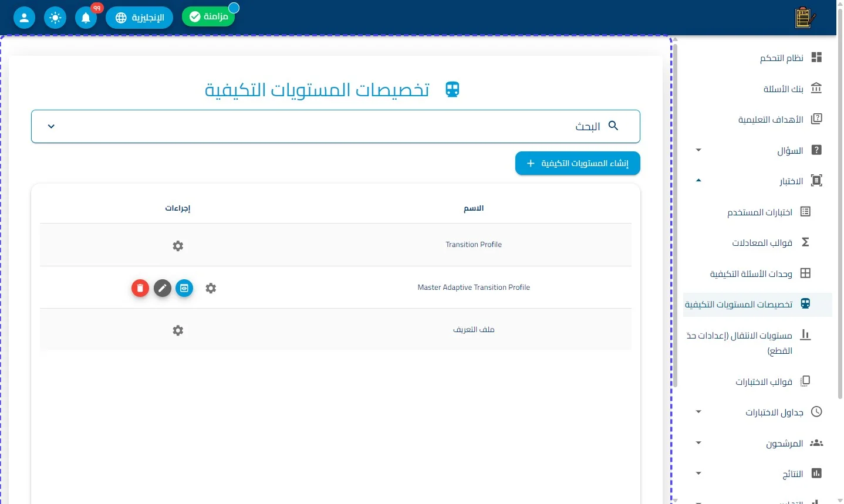Click إنشاء المستويات التكيفية create button
Screen dimensions: 844x504
pos(578,163)
